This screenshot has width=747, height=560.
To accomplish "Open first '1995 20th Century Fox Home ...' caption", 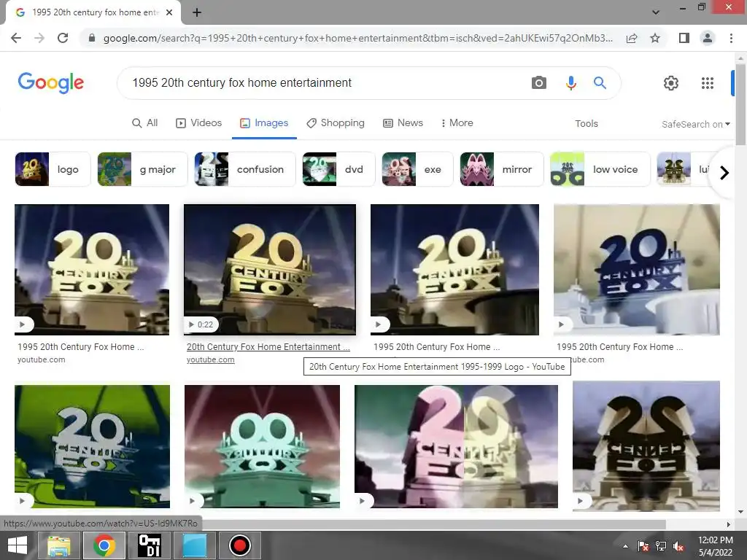I will [x=80, y=346].
